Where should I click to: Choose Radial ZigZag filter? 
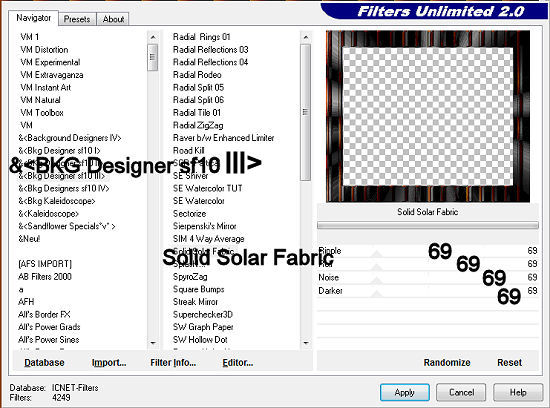(x=198, y=125)
